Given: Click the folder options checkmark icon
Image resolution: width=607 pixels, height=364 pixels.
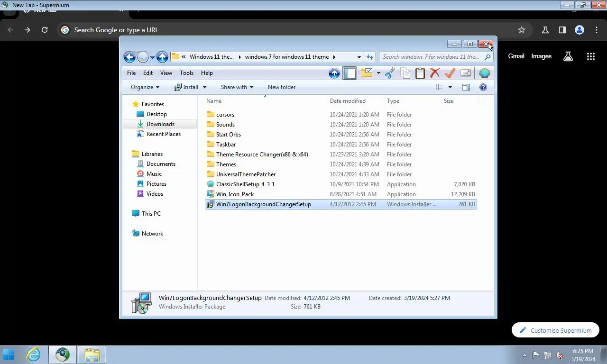Looking at the screenshot, I should pyautogui.click(x=367, y=73).
